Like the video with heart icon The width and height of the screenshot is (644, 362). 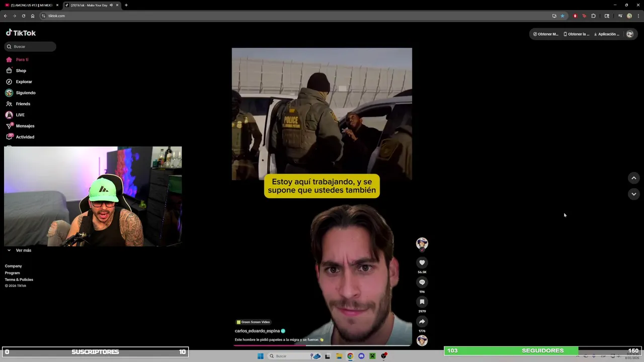422,262
